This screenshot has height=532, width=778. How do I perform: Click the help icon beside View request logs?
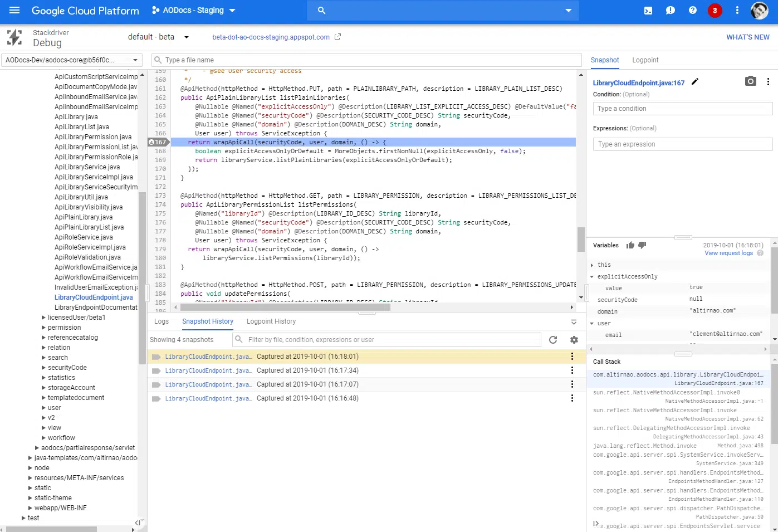[x=760, y=253]
